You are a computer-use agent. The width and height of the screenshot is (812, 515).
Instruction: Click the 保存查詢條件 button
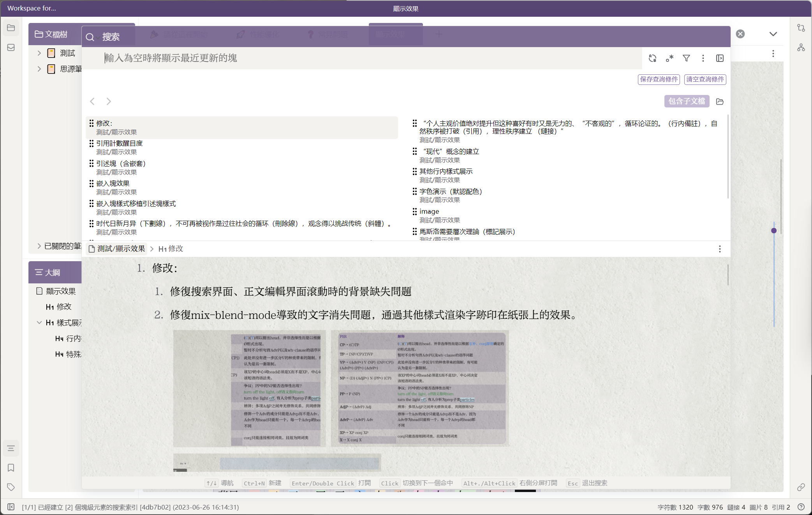659,79
